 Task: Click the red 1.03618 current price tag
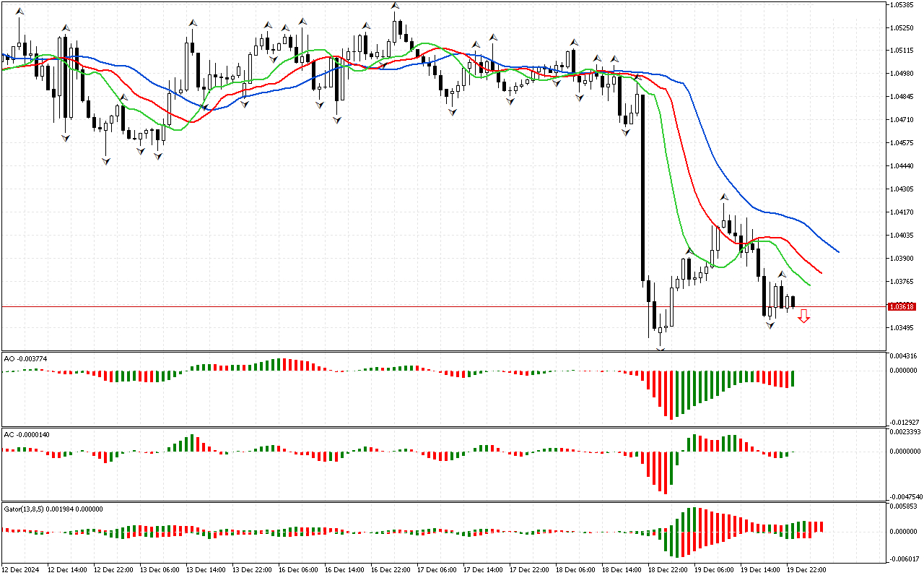[902, 306]
